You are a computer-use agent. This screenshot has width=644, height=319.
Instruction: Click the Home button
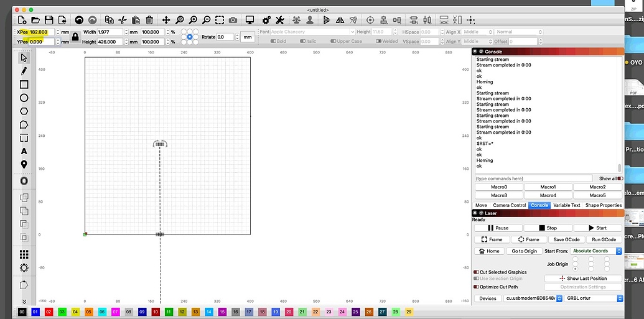pyautogui.click(x=489, y=251)
